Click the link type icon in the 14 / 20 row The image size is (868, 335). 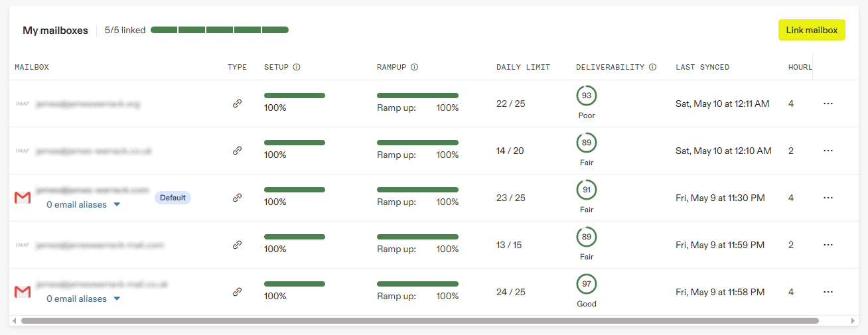click(237, 151)
